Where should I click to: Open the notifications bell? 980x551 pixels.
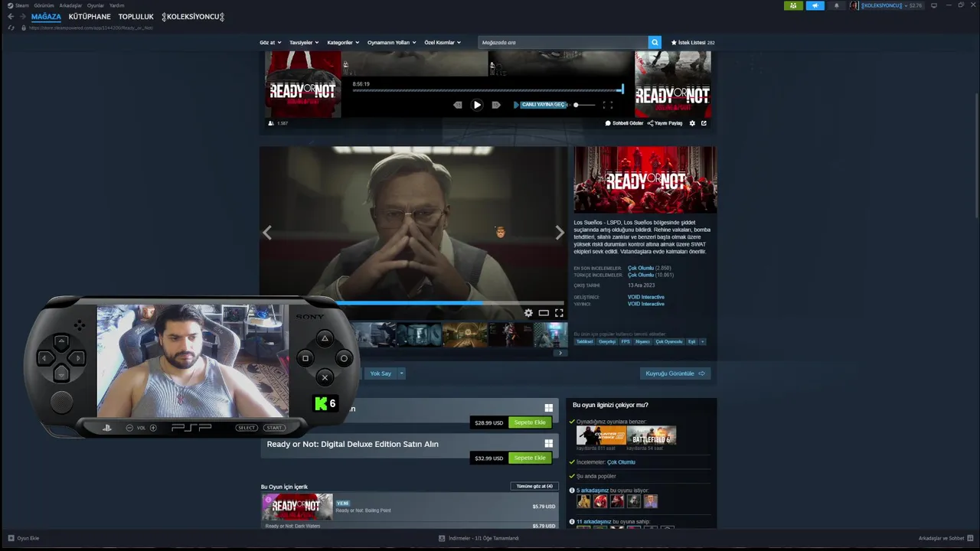coord(836,5)
